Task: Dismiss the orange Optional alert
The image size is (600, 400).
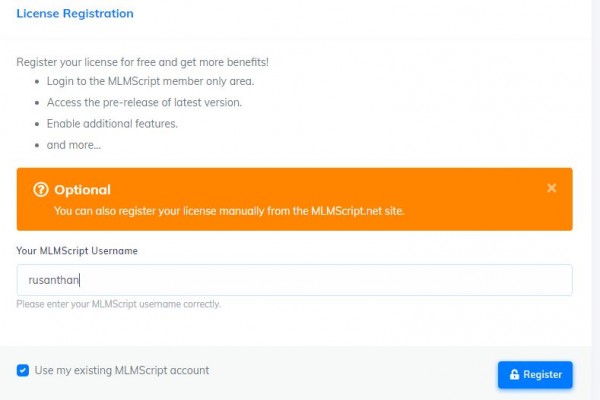Action: pyautogui.click(x=551, y=188)
